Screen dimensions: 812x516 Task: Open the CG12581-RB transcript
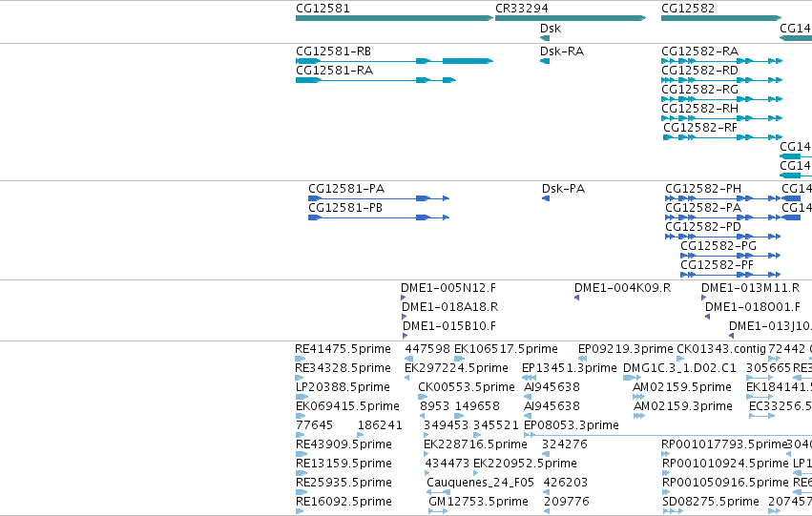click(x=395, y=61)
